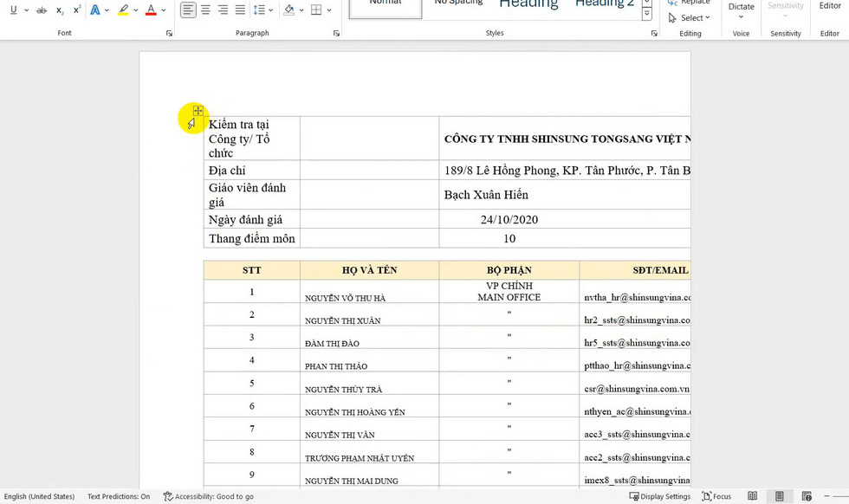Toggle Text Predictions setting
This screenshot has width=849, height=504.
click(118, 496)
